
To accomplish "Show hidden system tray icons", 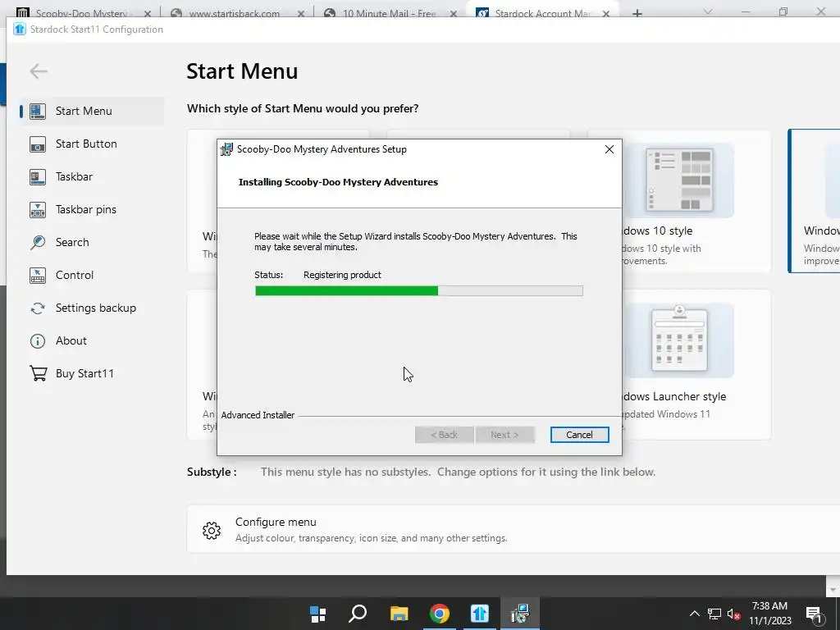I will tap(694, 614).
